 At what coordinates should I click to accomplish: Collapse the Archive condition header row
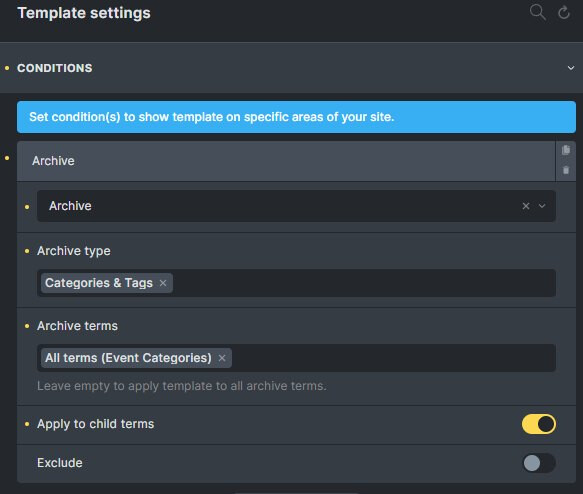click(286, 161)
